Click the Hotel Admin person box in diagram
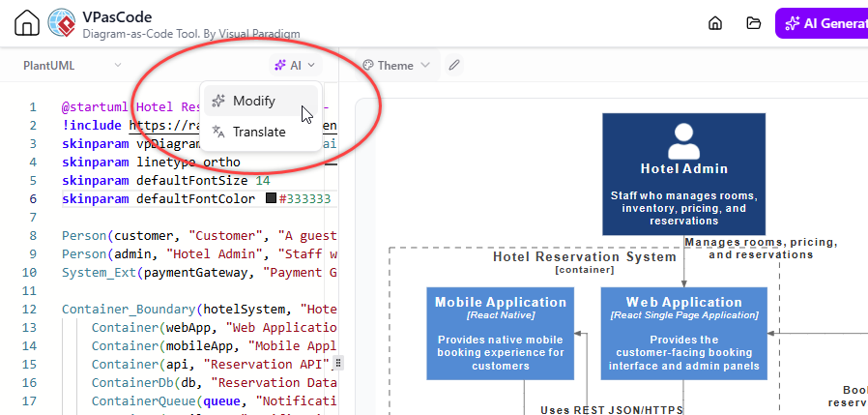This screenshot has width=868, height=415. [x=683, y=174]
